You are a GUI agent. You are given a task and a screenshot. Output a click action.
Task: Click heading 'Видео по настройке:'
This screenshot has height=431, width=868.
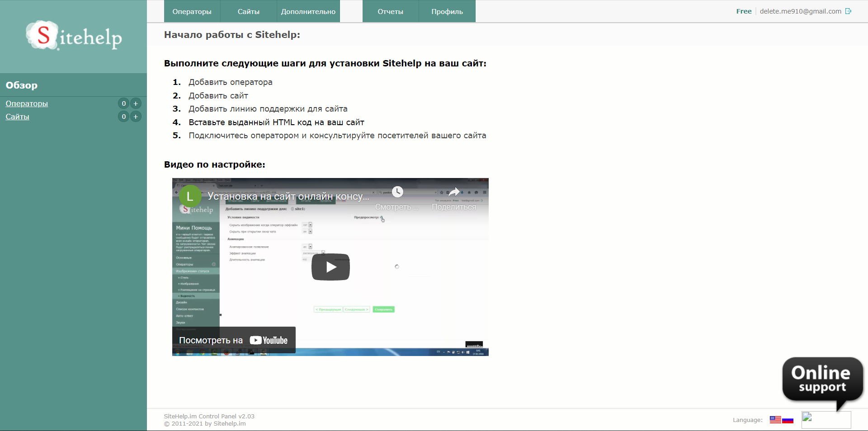(215, 164)
